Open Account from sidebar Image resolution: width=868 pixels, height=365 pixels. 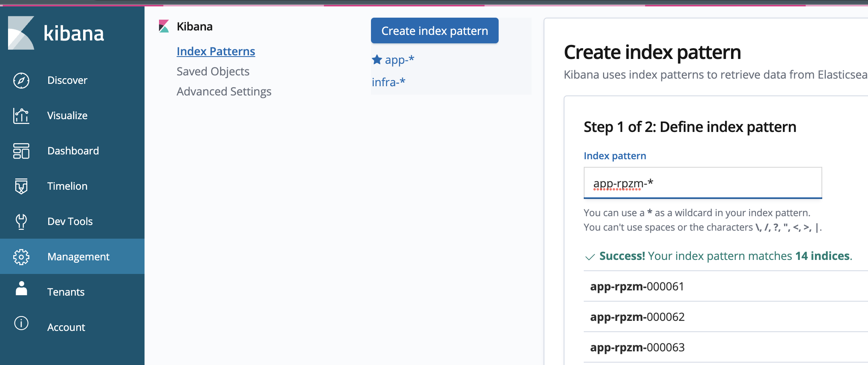[x=72, y=327]
